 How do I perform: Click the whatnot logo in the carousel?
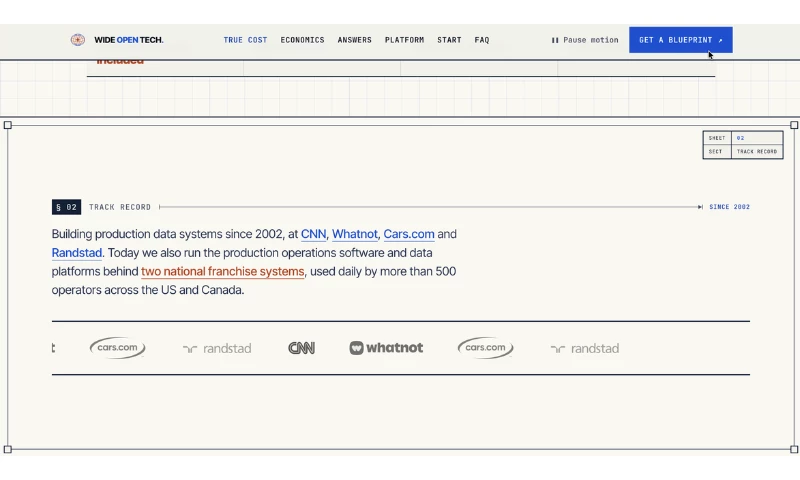click(x=386, y=348)
